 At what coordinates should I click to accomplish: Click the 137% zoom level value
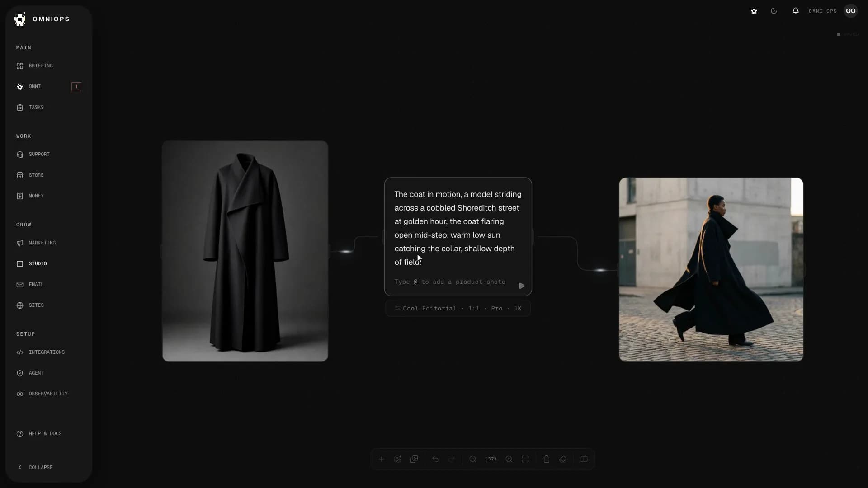[491, 460]
